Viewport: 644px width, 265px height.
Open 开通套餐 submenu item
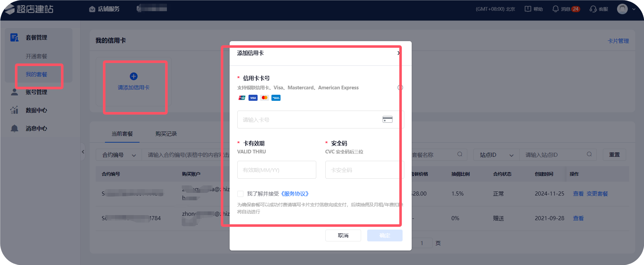(36, 56)
